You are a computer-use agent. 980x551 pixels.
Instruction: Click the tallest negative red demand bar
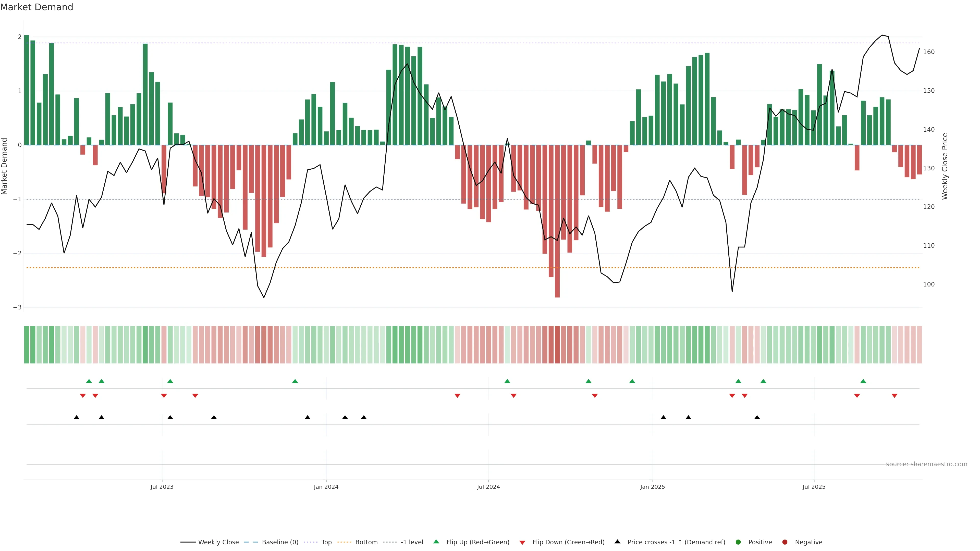557,221
